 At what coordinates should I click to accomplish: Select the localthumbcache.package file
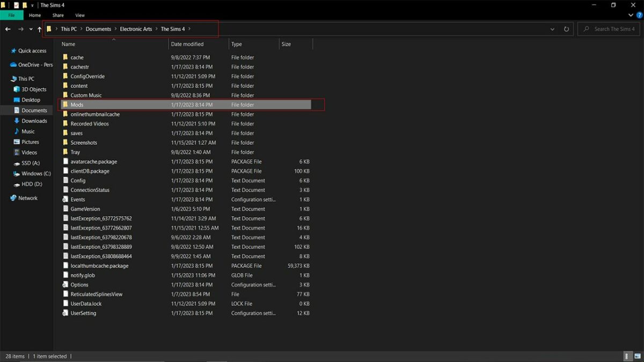[x=99, y=266]
